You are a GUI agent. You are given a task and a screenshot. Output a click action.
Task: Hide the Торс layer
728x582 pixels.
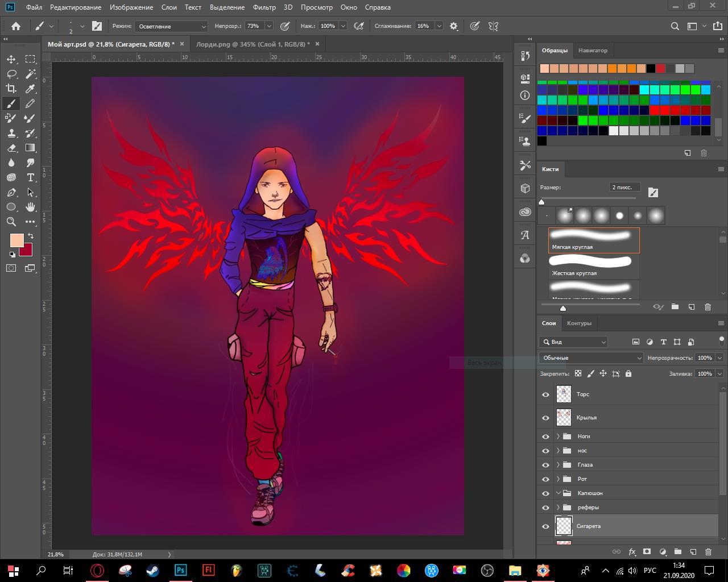[x=545, y=394]
